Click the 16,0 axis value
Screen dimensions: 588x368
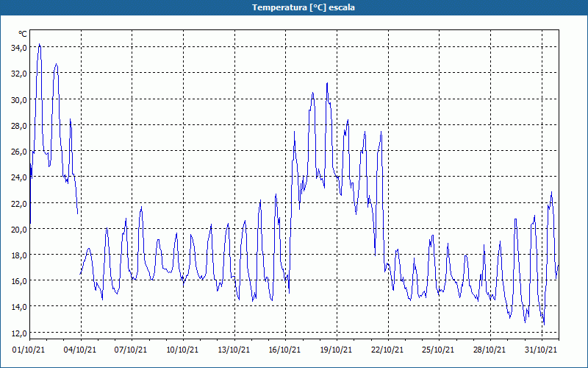[x=19, y=281]
